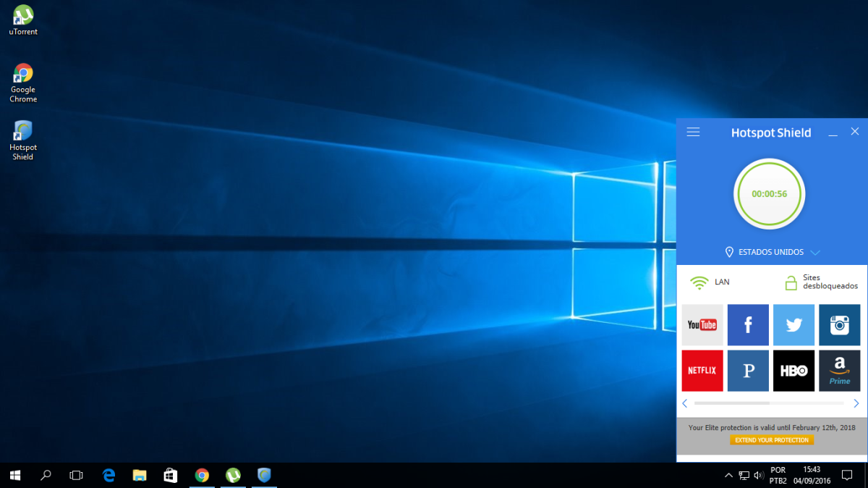Screen dimensions: 868x488
Task: Open the Facebook tile
Action: [748, 325]
